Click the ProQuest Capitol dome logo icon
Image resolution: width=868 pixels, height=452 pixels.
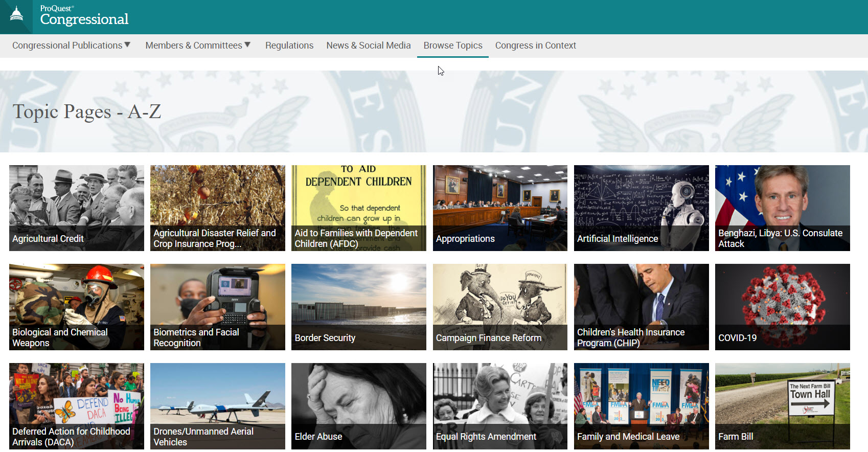pyautogui.click(x=16, y=14)
